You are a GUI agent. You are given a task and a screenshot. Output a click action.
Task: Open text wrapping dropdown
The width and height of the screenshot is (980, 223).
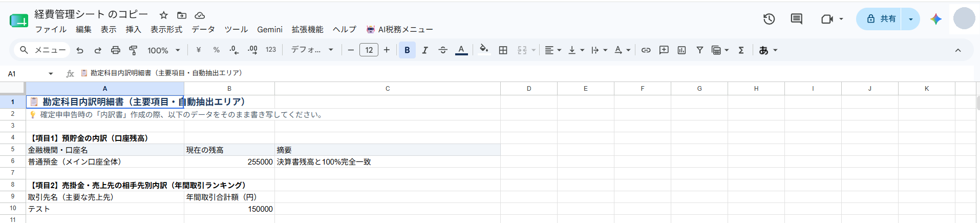click(x=599, y=50)
